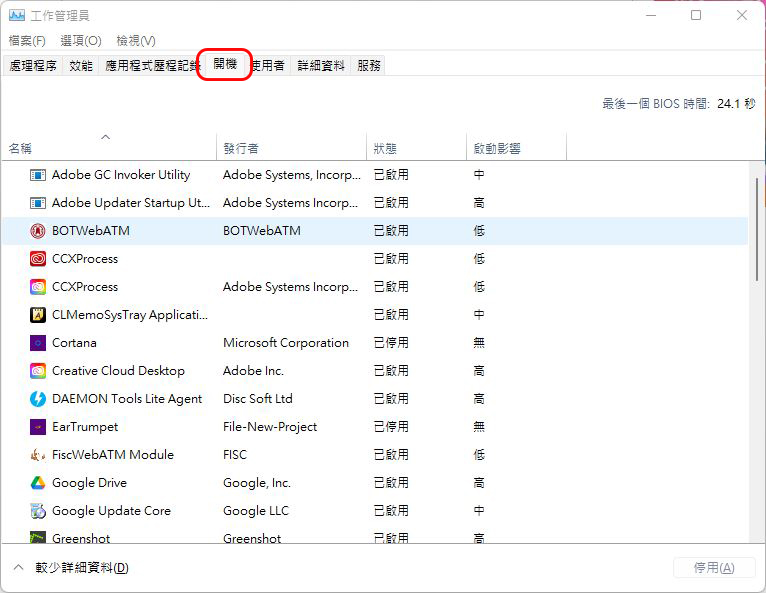
Task: Select the Cortana row name
Action: point(74,343)
